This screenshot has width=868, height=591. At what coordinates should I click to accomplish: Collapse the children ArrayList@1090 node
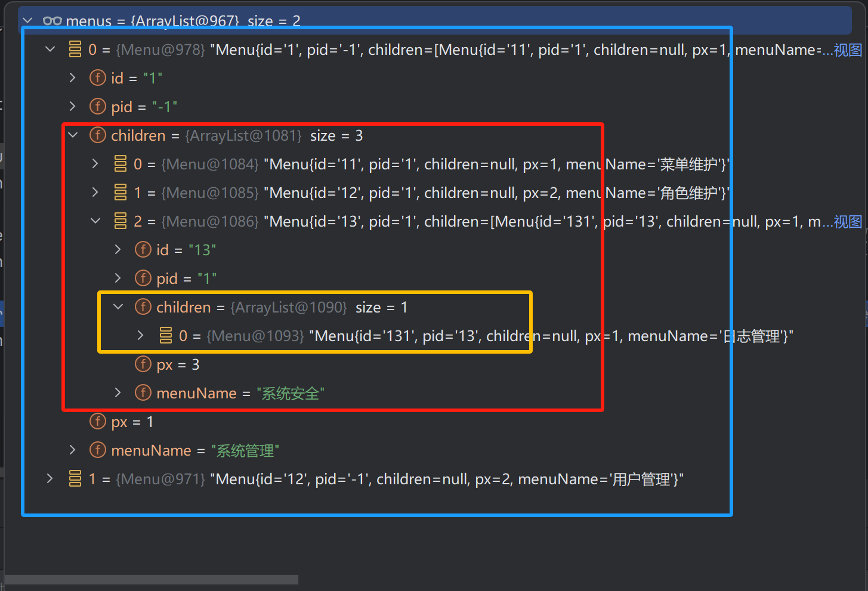pyautogui.click(x=118, y=307)
